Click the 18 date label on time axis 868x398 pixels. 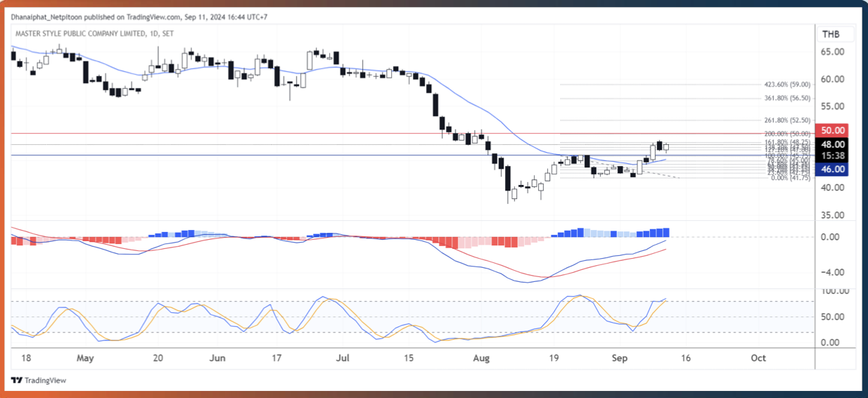[26, 358]
